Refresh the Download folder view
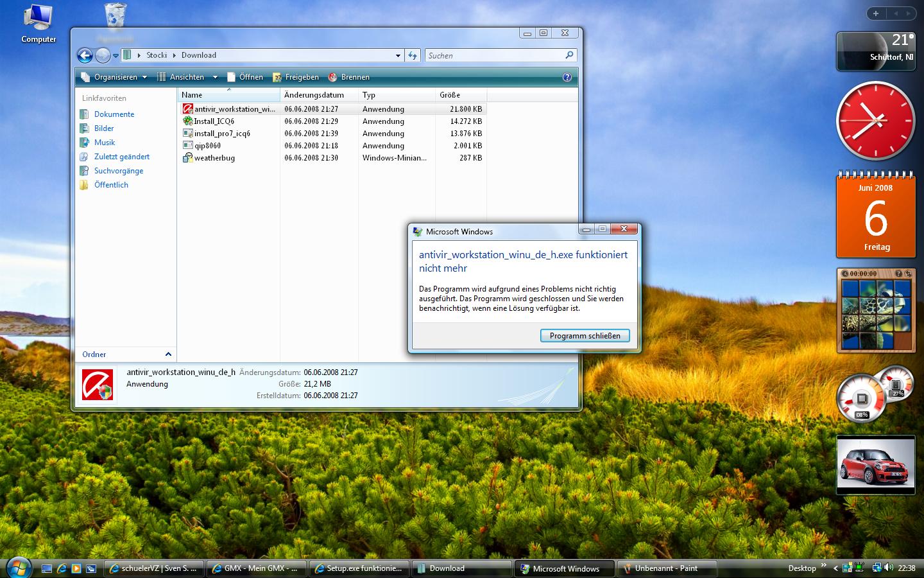924x578 pixels. pyautogui.click(x=413, y=56)
